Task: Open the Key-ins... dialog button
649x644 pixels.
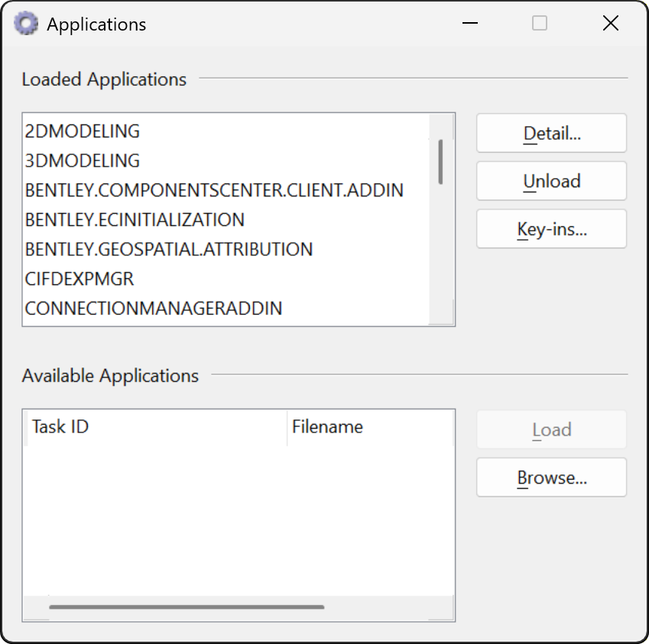Action: [x=551, y=228]
